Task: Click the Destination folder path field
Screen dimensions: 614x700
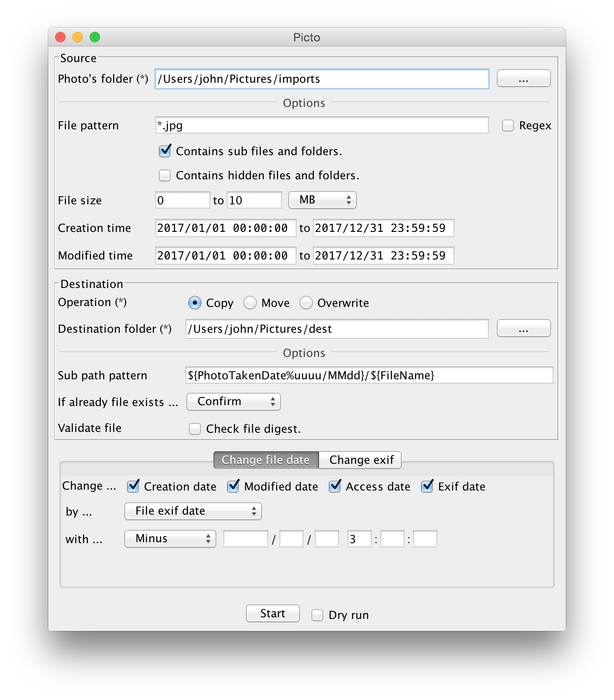Action: tap(337, 329)
